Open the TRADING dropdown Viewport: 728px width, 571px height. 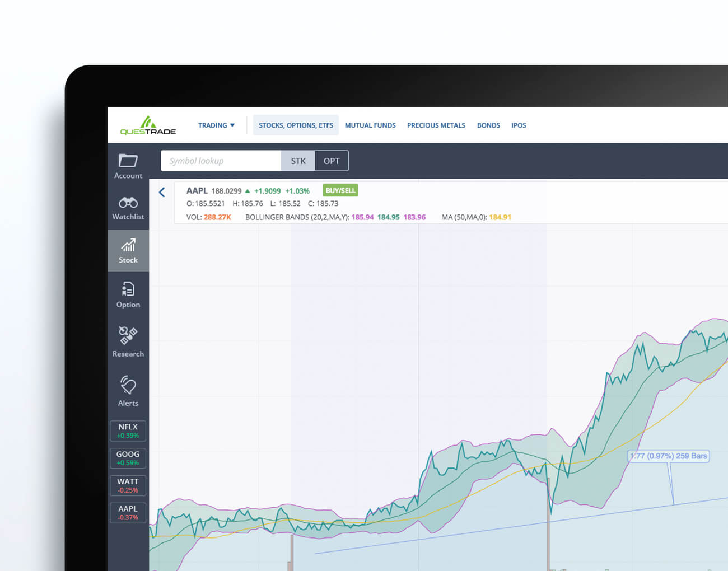coord(216,125)
